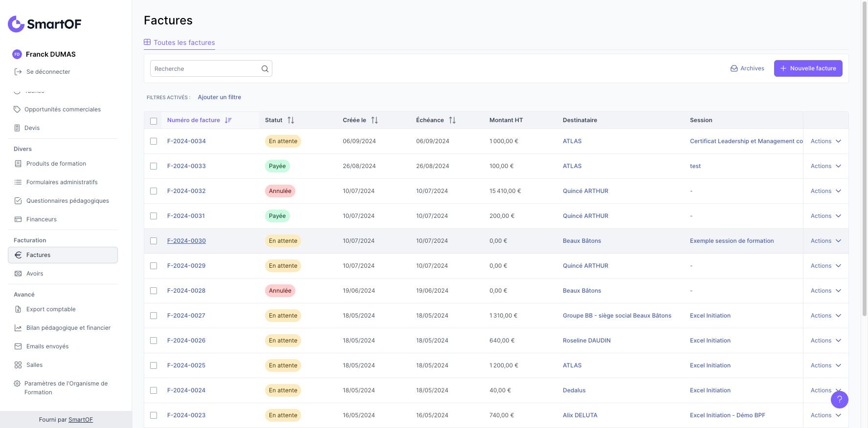Sort by Échéance arrows icon
The image size is (868, 428).
click(452, 120)
